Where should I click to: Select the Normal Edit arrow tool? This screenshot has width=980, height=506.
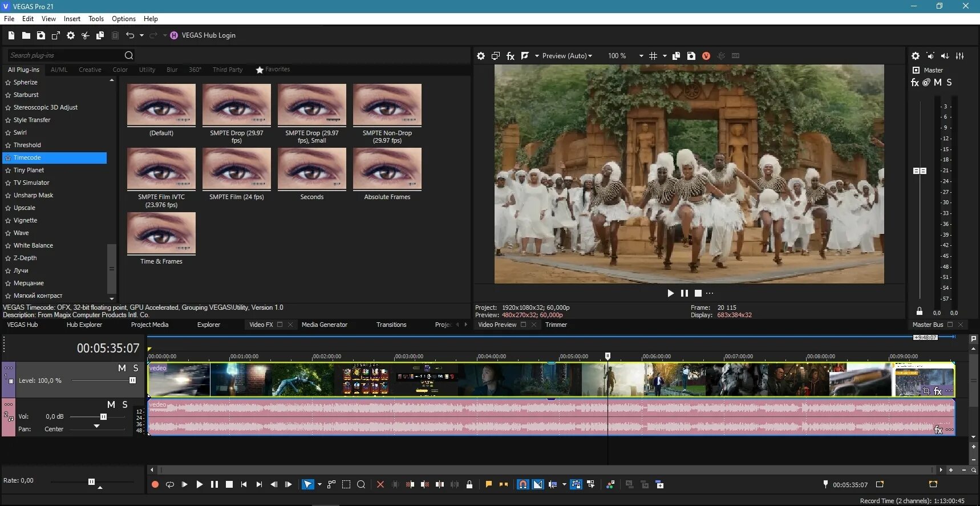click(308, 484)
